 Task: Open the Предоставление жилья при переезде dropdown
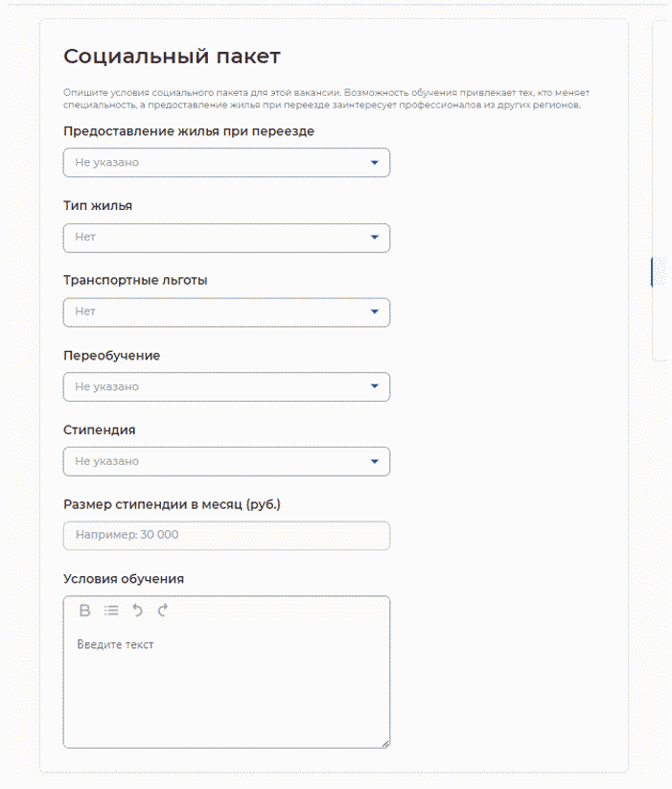click(x=226, y=163)
